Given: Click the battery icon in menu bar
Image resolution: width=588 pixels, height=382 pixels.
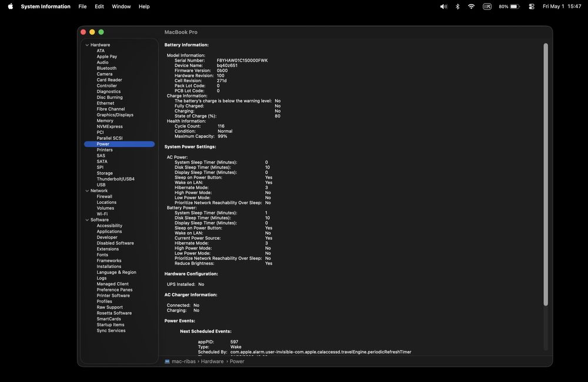Looking at the screenshot, I should click(x=515, y=6).
